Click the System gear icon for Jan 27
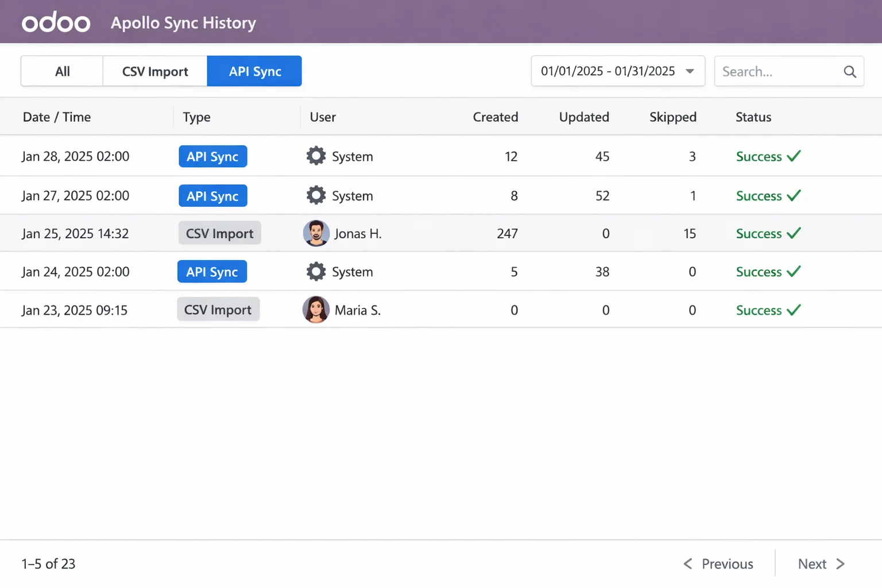The height and width of the screenshot is (588, 882). (316, 195)
